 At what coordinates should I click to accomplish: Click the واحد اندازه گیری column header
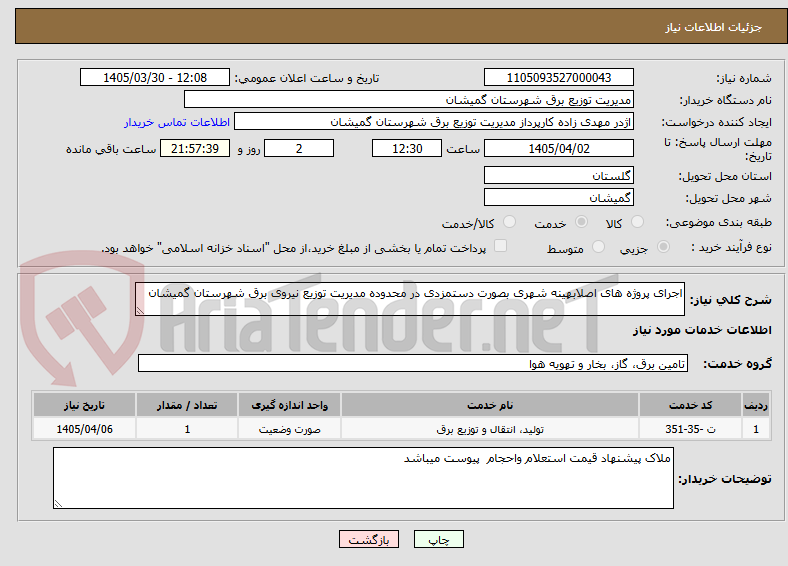pos(289,405)
